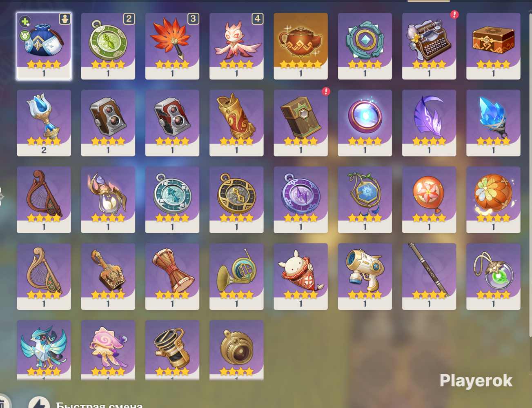Select the red fairy in quick slot 4
The height and width of the screenshot is (408, 532).
tap(236, 46)
